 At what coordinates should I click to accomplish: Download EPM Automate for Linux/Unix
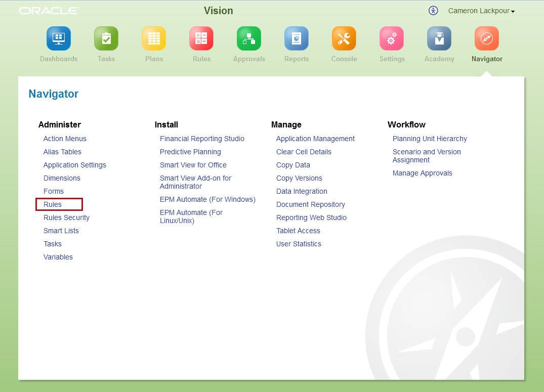coord(191,216)
